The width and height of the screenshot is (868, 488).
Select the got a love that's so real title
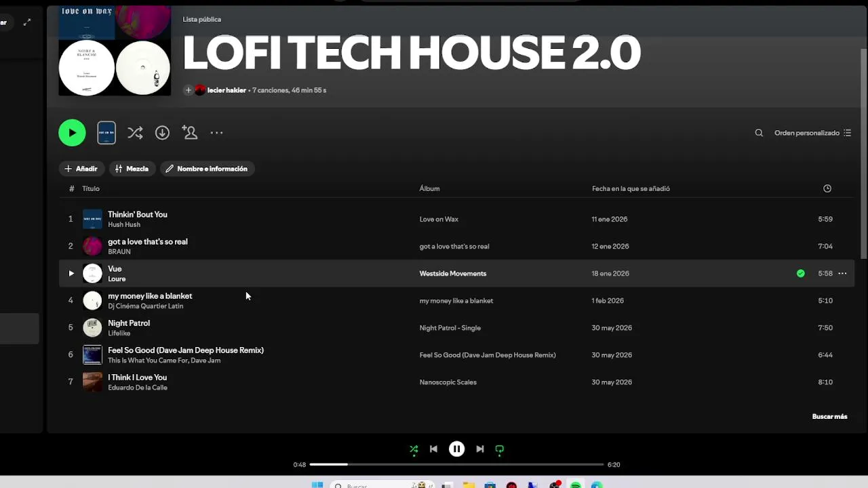148,241
